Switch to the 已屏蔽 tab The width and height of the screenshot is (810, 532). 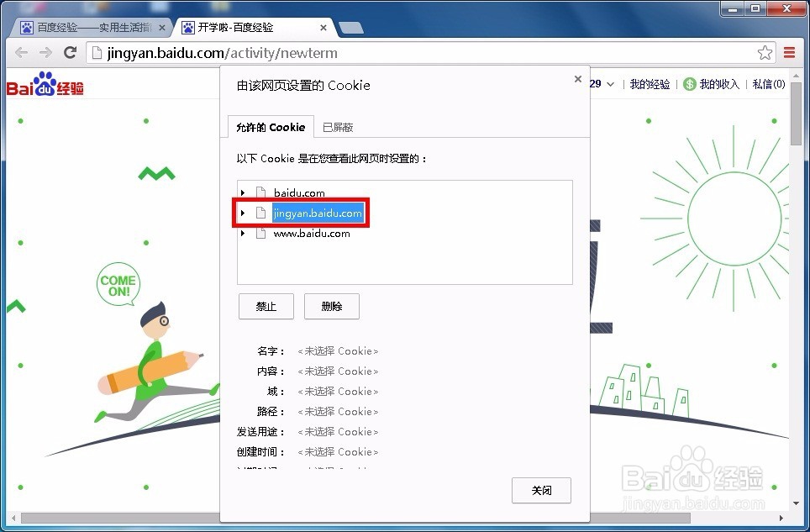click(338, 127)
